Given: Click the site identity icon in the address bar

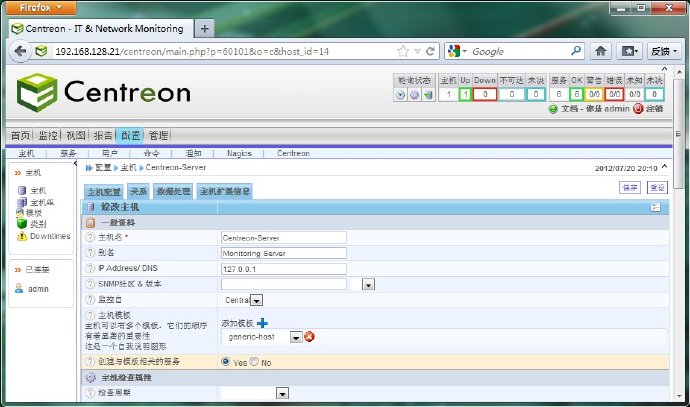Looking at the screenshot, I should click(x=41, y=51).
